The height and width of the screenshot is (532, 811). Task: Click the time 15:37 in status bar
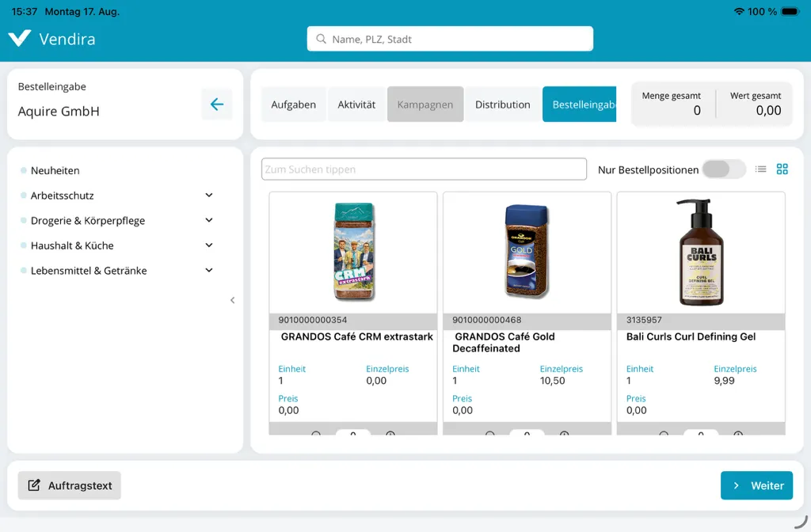[24, 11]
